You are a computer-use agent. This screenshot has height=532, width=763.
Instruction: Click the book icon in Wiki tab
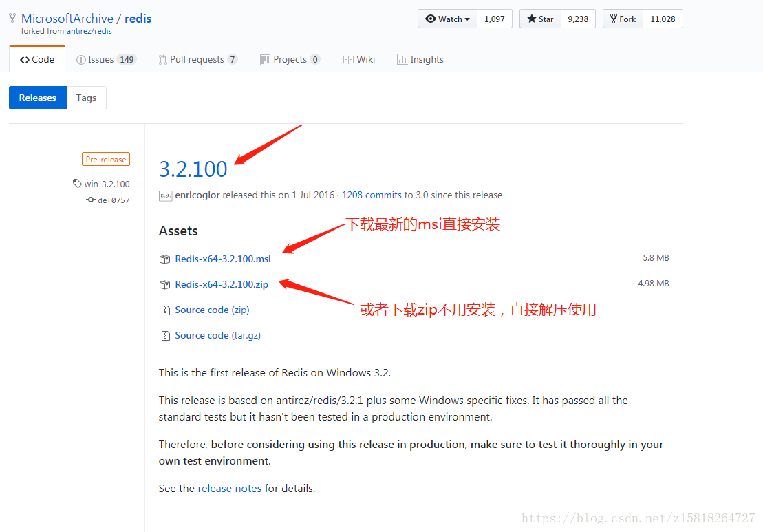pos(348,60)
